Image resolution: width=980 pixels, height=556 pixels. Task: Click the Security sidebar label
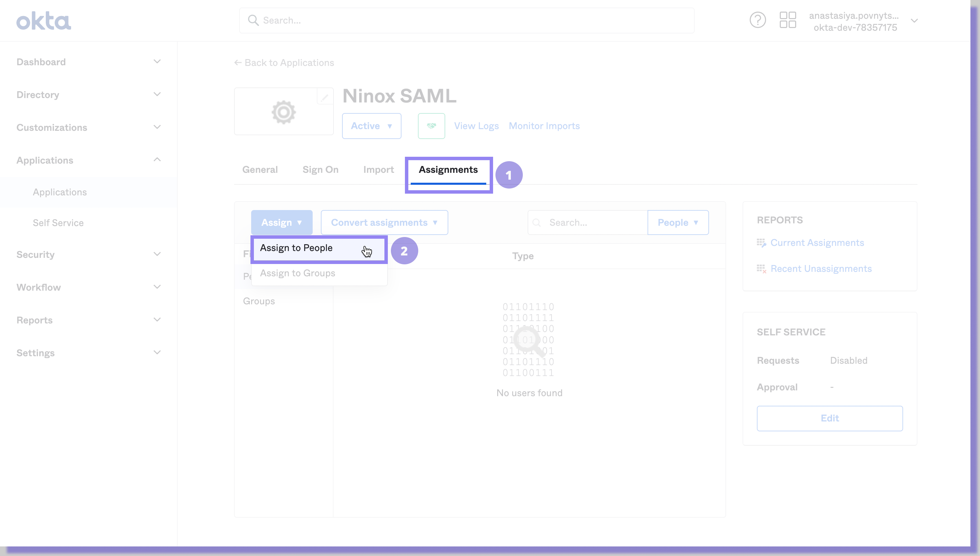point(36,255)
